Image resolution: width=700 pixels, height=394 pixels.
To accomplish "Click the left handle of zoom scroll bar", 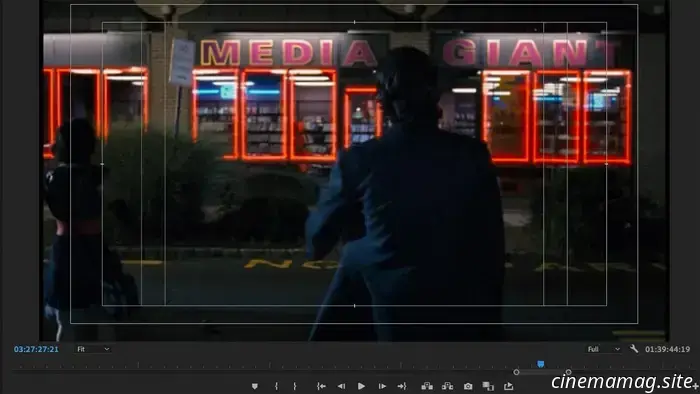I will [517, 372].
